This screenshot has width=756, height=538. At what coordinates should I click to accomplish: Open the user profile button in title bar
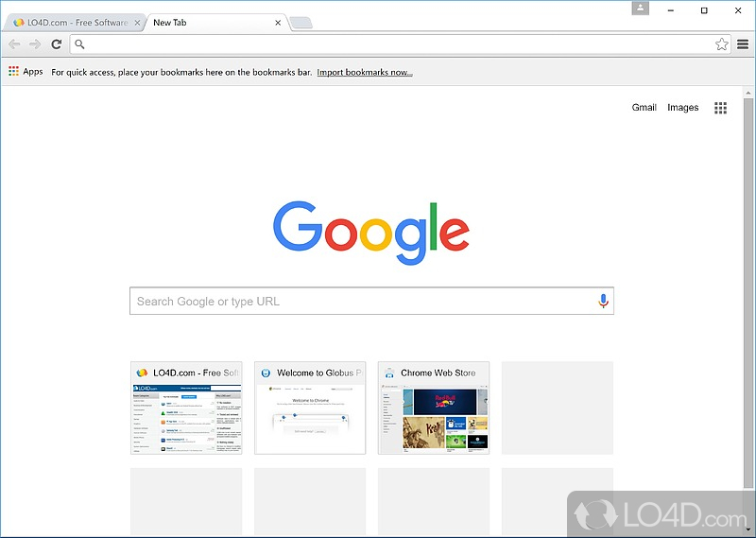[641, 9]
